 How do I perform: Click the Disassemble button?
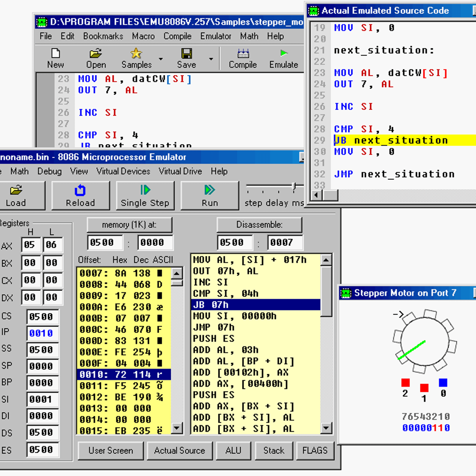259,225
